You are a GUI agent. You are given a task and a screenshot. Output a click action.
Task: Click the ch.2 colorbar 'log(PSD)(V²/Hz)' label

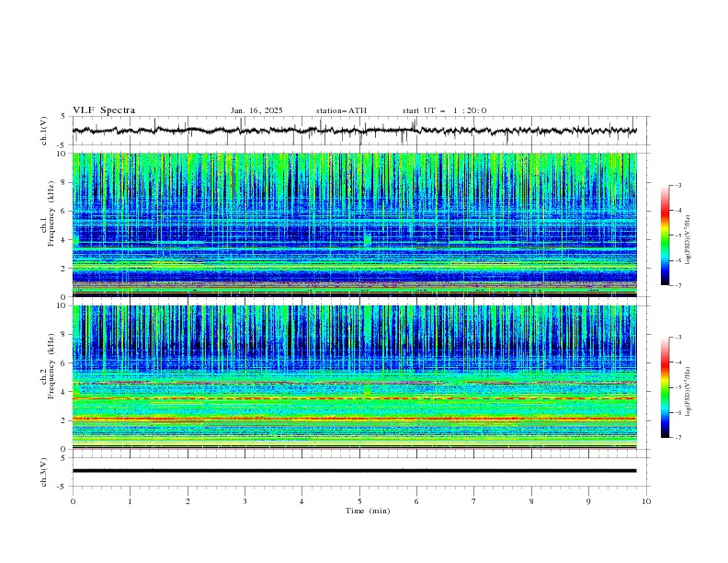pos(688,392)
